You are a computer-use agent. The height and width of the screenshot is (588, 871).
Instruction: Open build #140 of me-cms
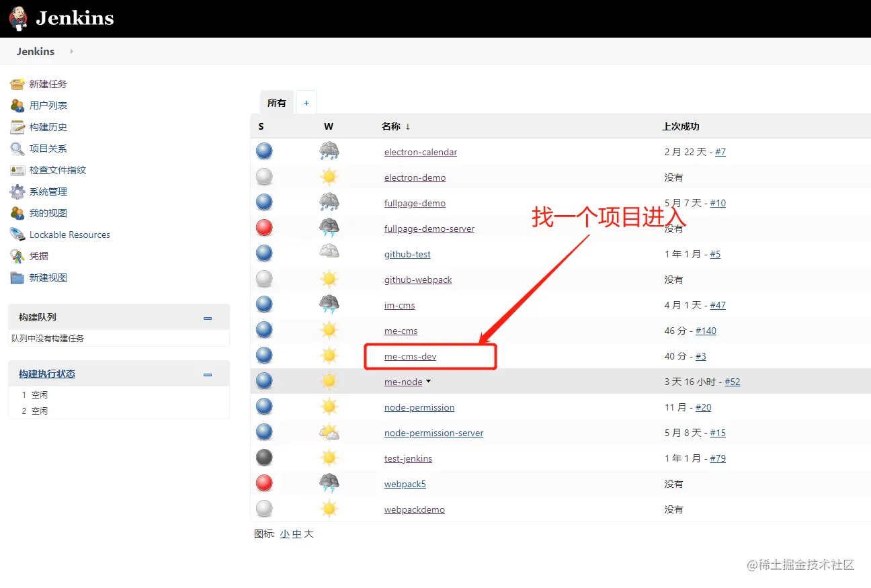coord(706,331)
